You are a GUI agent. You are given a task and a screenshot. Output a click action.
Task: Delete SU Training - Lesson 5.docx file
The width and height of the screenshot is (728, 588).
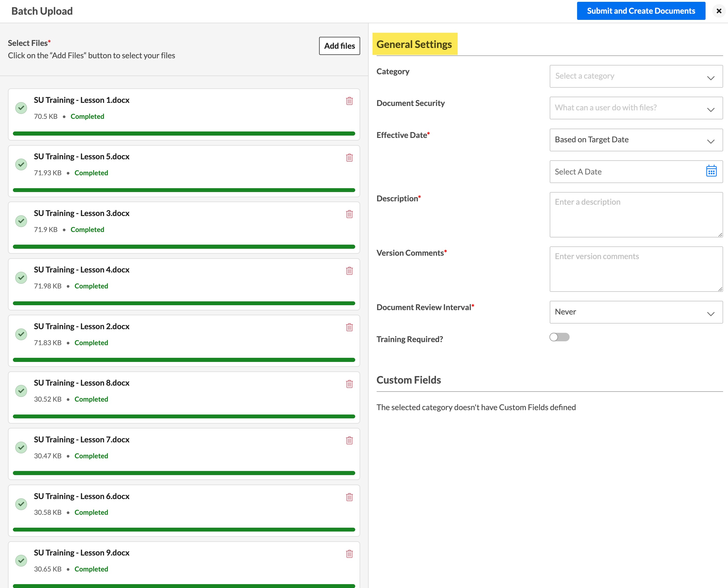(x=350, y=158)
